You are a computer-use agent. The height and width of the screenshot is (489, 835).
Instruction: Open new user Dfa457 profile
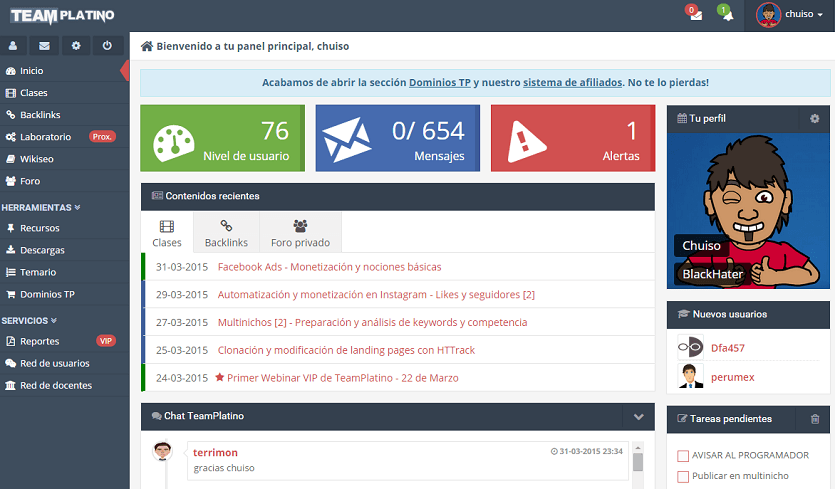727,348
